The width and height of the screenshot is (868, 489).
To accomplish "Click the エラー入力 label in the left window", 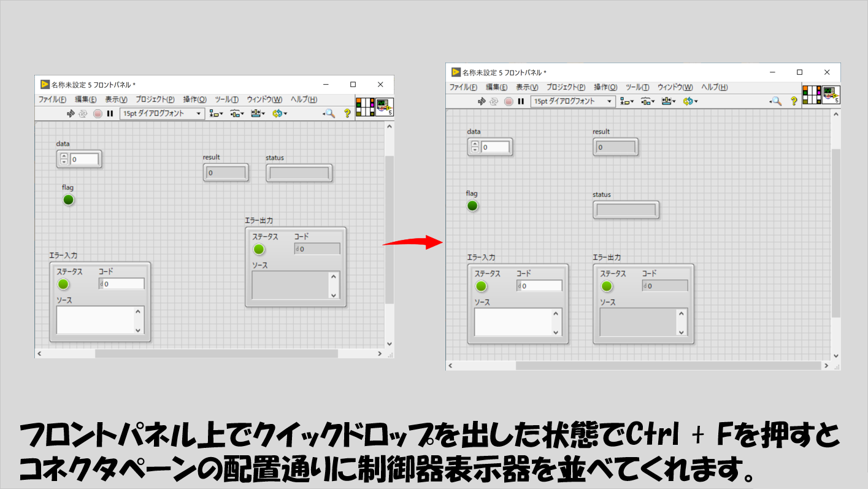I will pos(63,255).
